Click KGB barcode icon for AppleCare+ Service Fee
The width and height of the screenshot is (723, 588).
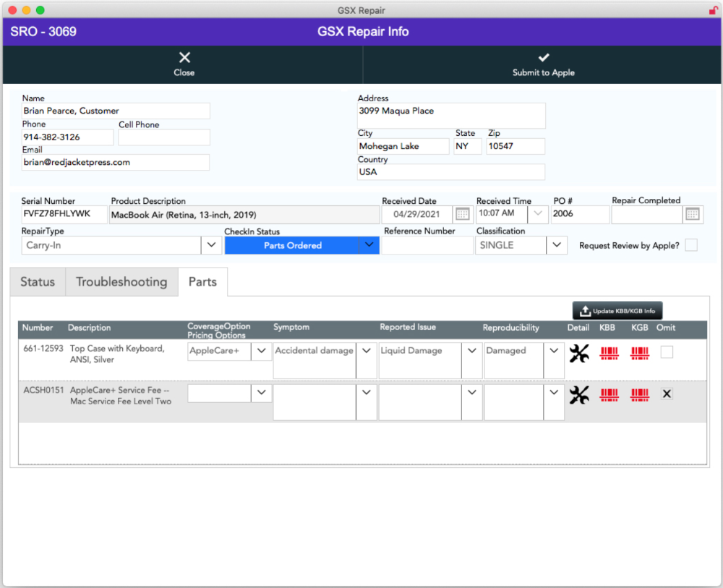pyautogui.click(x=640, y=395)
